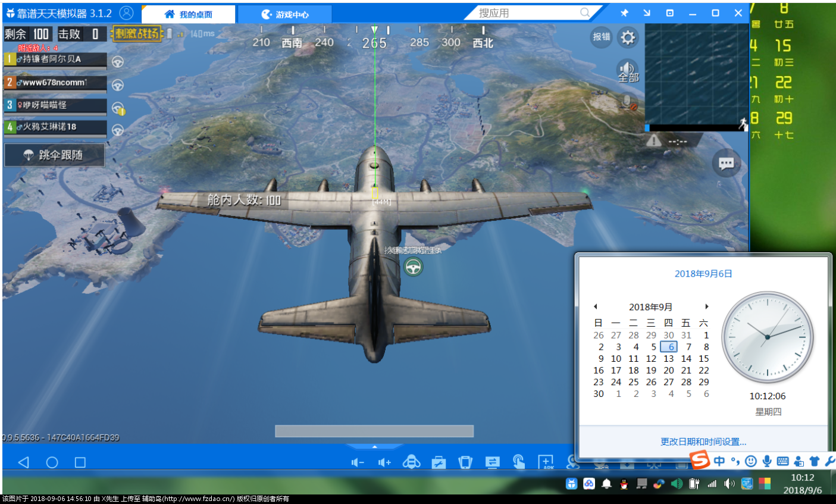Viewport: 836px width, 504px height.
Task: Toggle Sogou punctuation mode
Action: pos(735,461)
